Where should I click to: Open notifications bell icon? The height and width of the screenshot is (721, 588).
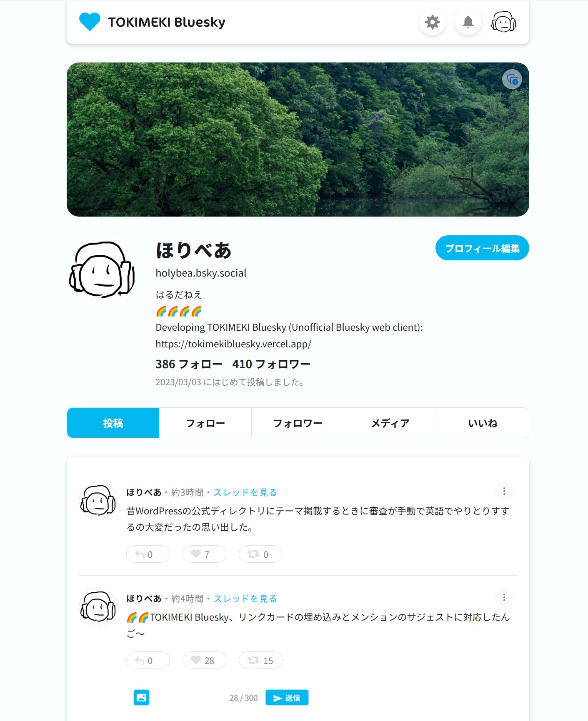click(468, 22)
